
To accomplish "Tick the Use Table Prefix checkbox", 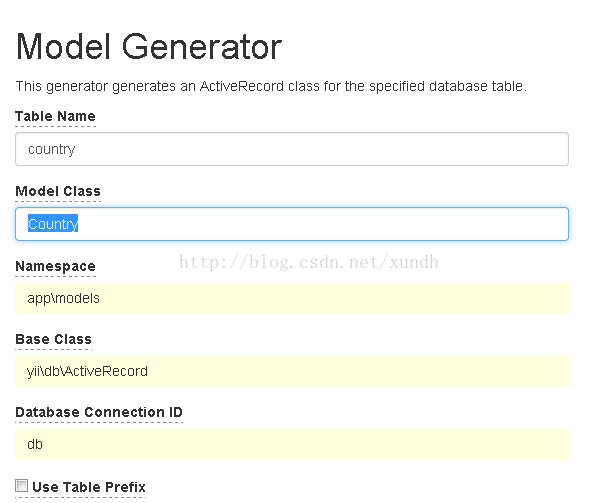I will point(21,486).
